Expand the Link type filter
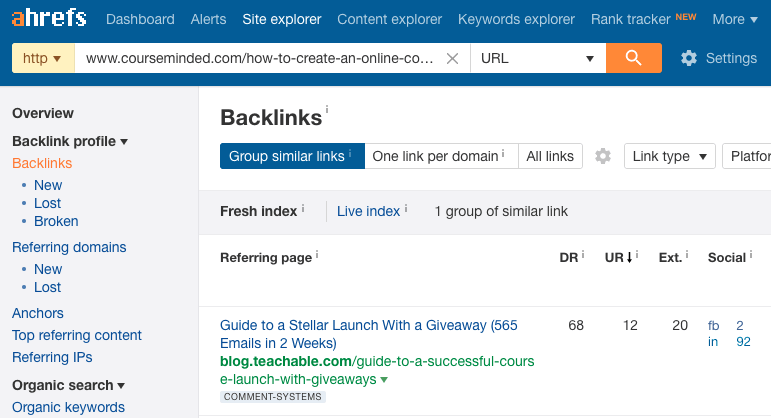The height and width of the screenshot is (418, 771). (670, 156)
